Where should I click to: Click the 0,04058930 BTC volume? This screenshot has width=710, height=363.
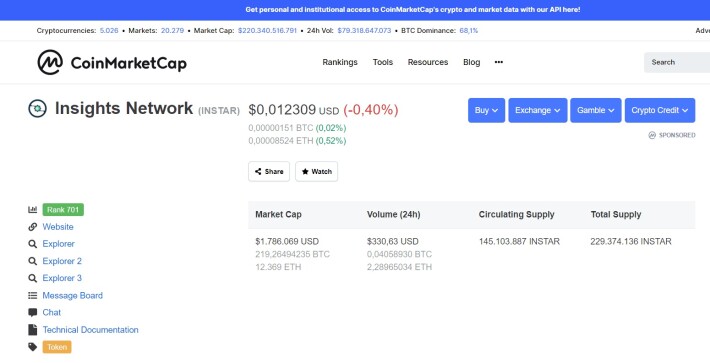[399, 254]
